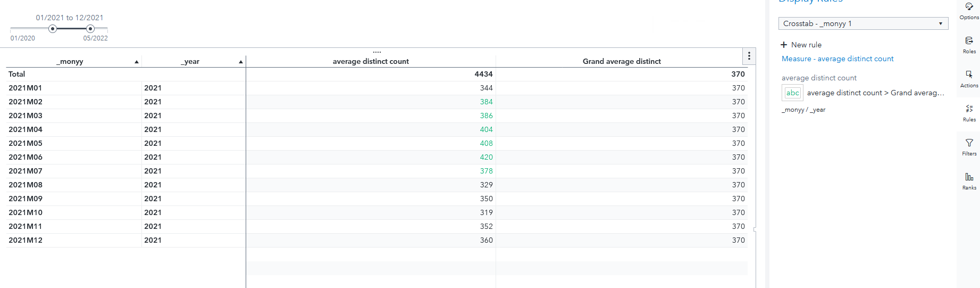Toggle sort arrow on _monyy column

click(137, 62)
